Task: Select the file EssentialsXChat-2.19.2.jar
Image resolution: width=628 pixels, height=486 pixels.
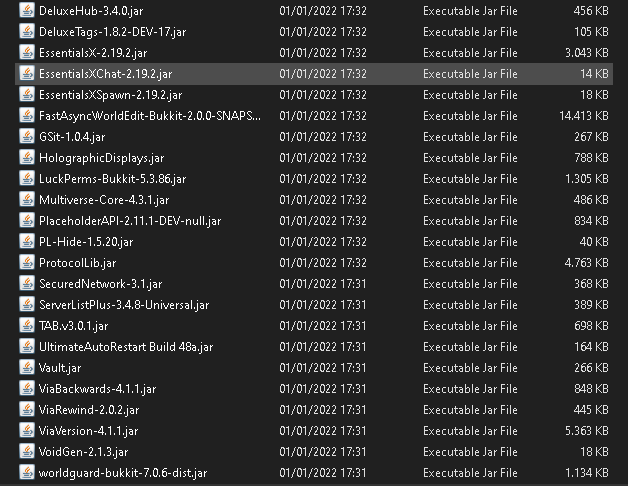Action: point(105,74)
